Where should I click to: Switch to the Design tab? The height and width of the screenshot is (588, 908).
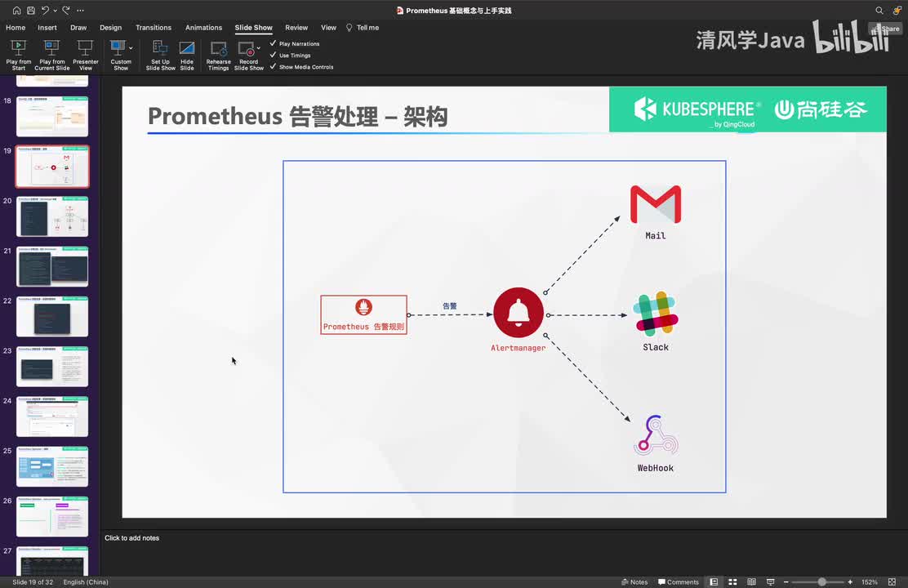point(110,28)
